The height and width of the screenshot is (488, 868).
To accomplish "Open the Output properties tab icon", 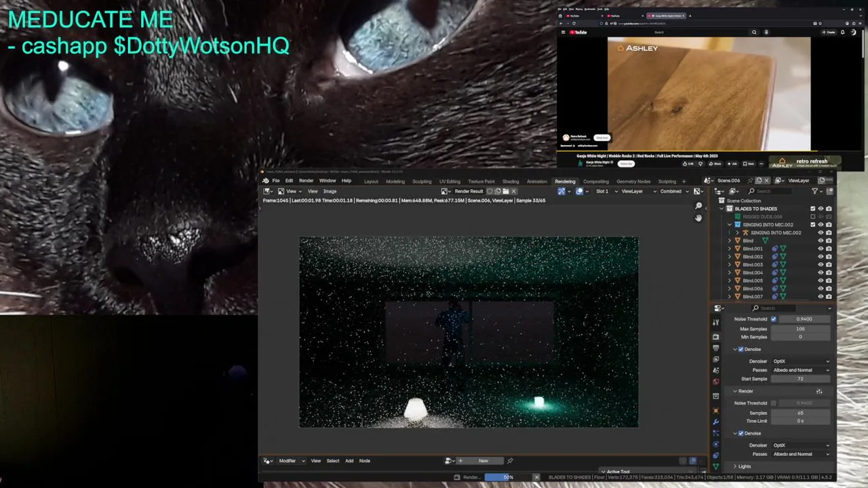I will [x=716, y=348].
